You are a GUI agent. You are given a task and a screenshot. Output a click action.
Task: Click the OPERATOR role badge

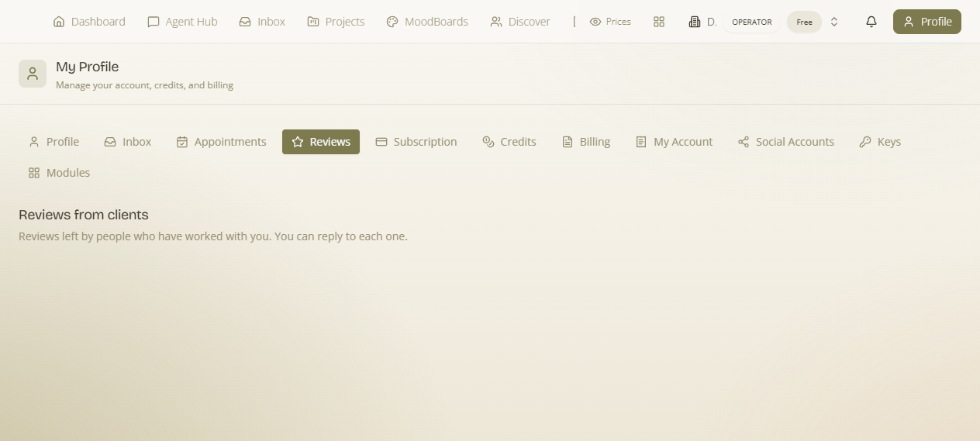[x=752, y=22]
